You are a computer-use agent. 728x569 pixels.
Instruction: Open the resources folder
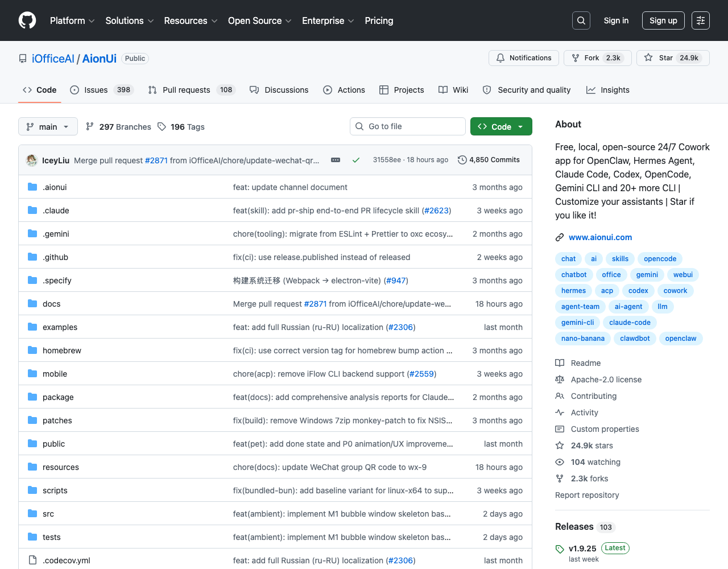click(x=61, y=467)
